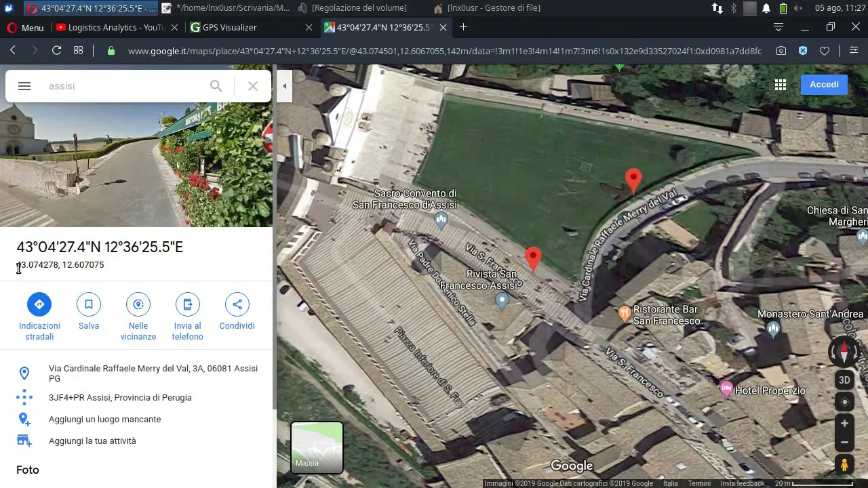Click the Accedi sign-in button
This screenshot has height=488, width=868.
point(824,85)
